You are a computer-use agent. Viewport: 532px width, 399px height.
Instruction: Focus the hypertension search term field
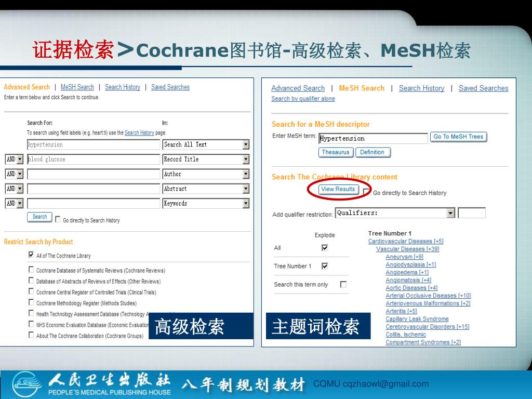94,144
